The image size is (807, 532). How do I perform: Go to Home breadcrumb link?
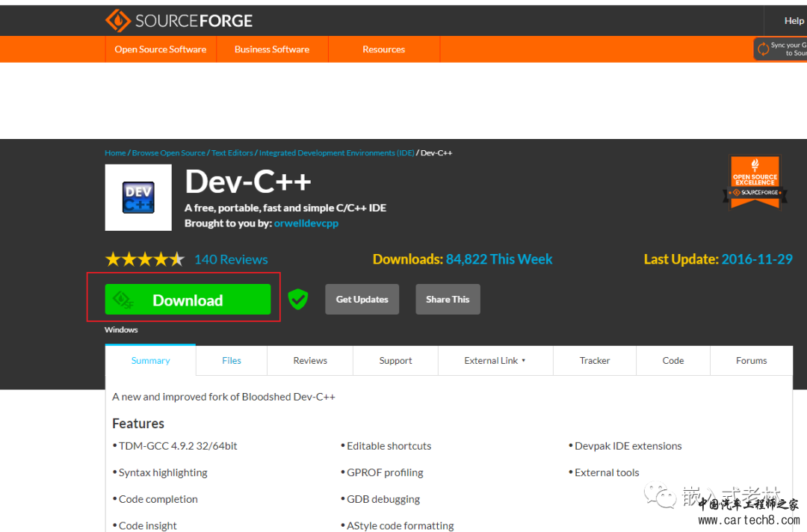(x=115, y=153)
